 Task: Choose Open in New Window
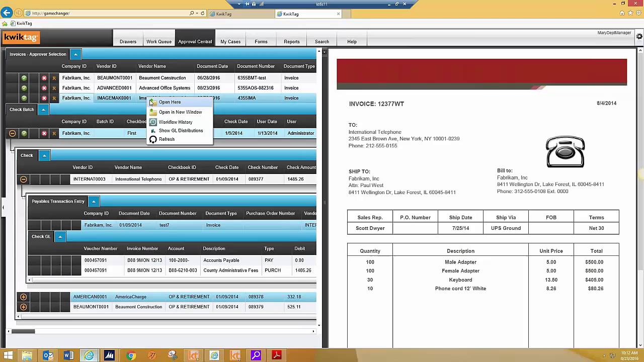180,112
